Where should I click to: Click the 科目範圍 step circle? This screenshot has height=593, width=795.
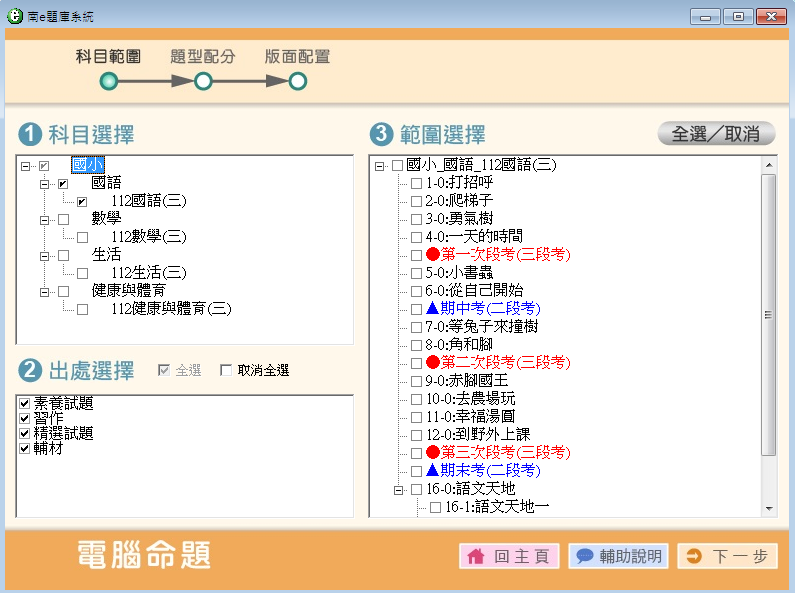pyautogui.click(x=109, y=82)
